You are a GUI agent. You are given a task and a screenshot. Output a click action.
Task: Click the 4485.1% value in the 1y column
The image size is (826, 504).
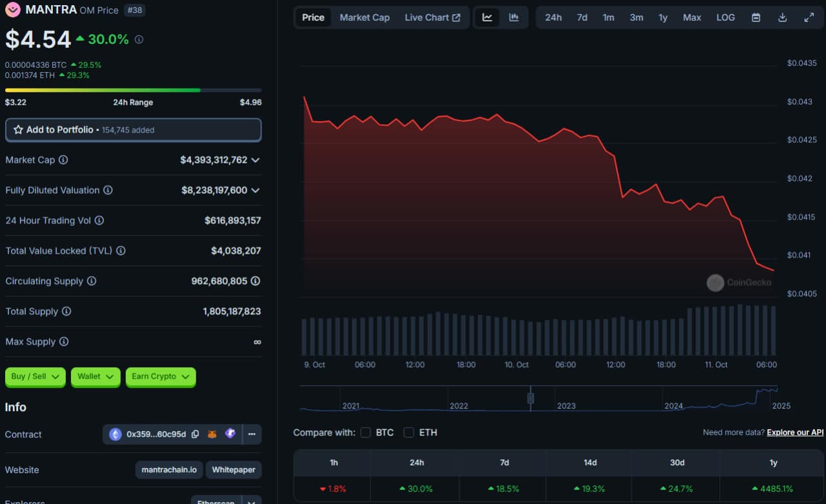[777, 489]
